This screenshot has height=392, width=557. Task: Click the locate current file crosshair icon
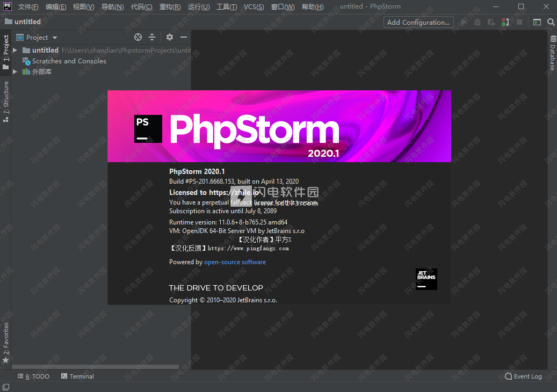(138, 37)
